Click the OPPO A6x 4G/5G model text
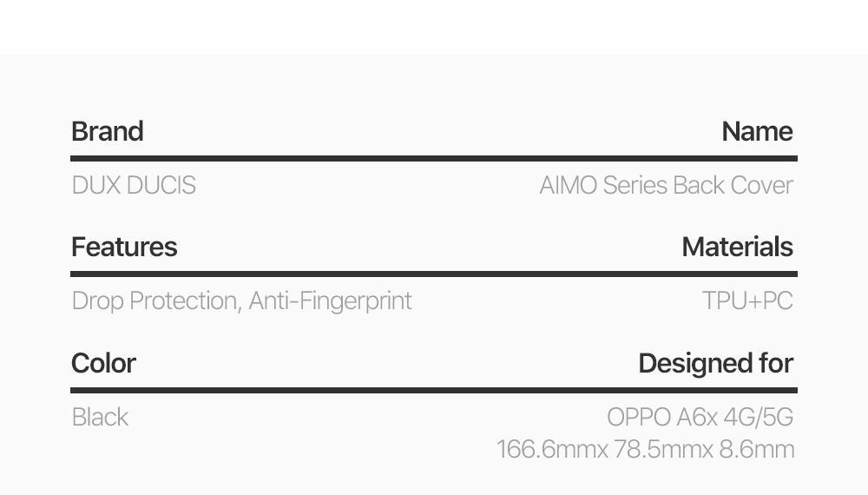This screenshot has width=868, height=495. [x=700, y=417]
